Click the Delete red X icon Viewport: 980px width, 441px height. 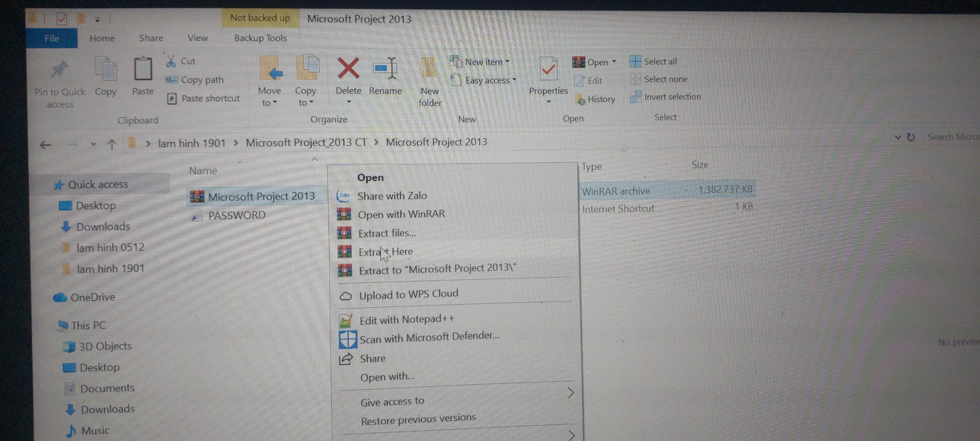[x=348, y=69]
